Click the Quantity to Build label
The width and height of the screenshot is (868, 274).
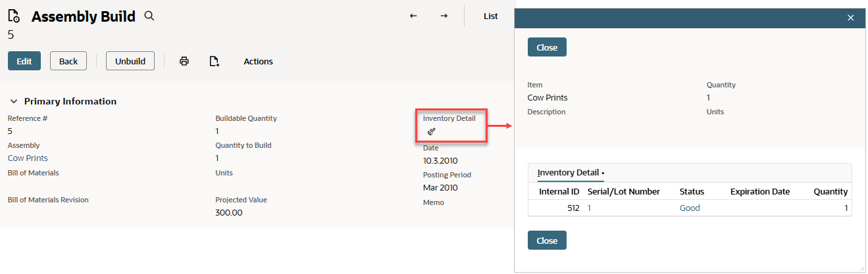243,145
